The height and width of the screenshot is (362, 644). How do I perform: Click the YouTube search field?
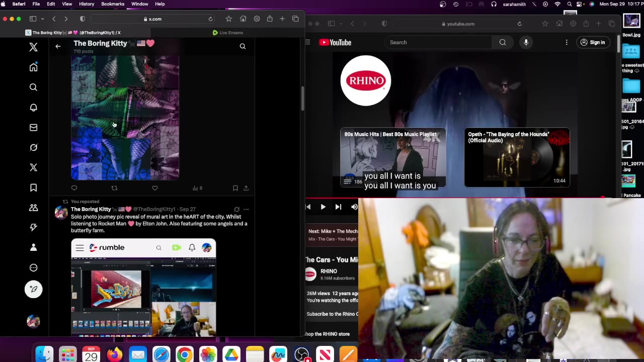click(437, 43)
